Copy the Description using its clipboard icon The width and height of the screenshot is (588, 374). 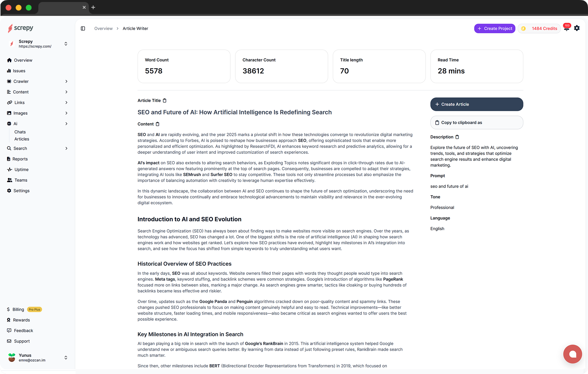coord(457,137)
